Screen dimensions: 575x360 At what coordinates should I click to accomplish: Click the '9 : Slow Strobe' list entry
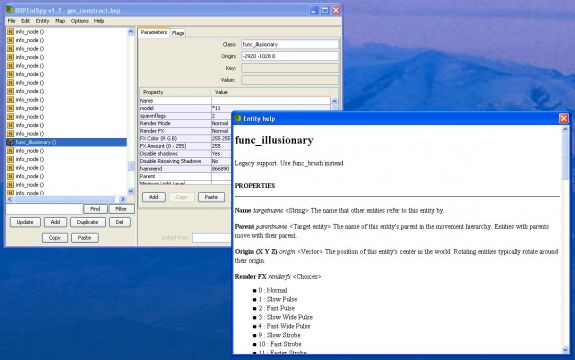pos(279,335)
